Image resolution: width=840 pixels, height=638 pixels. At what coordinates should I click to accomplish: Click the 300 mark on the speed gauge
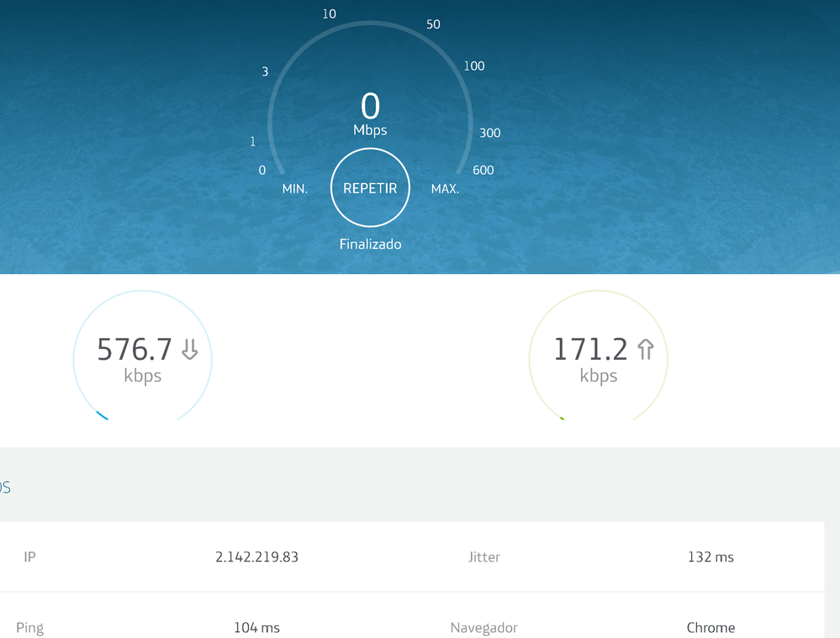(489, 133)
